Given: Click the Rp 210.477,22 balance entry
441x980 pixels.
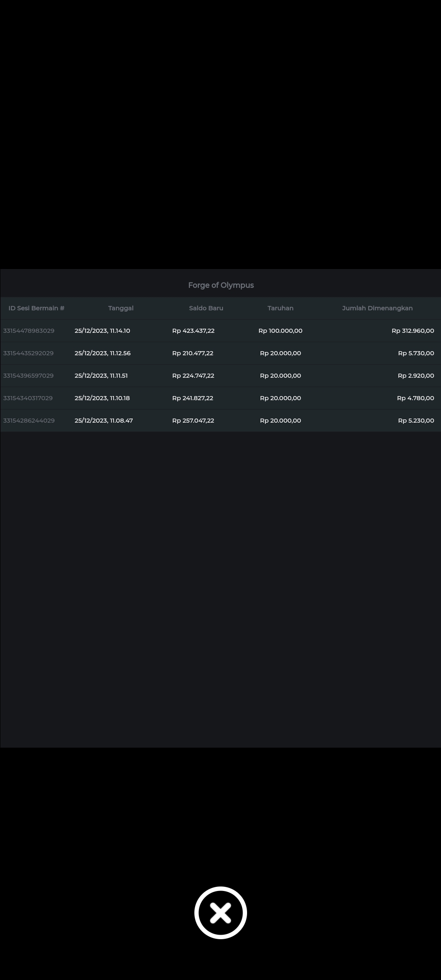Looking at the screenshot, I should pos(193,353).
